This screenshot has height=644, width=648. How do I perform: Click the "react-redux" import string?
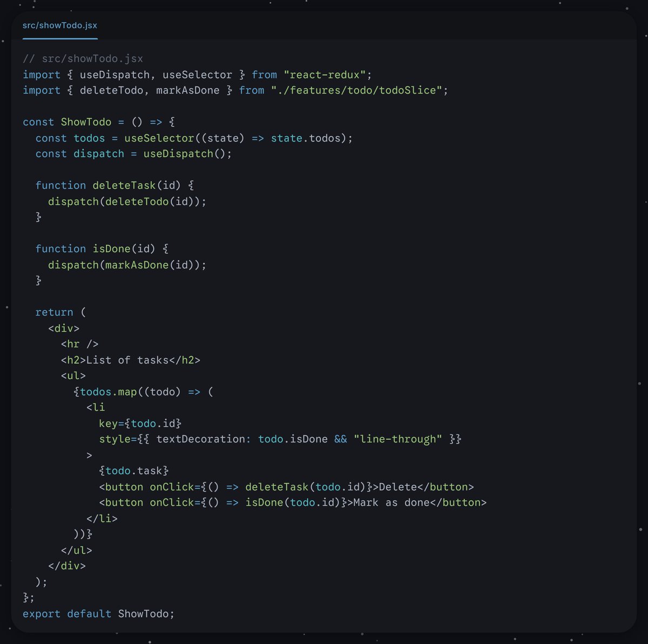[325, 75]
